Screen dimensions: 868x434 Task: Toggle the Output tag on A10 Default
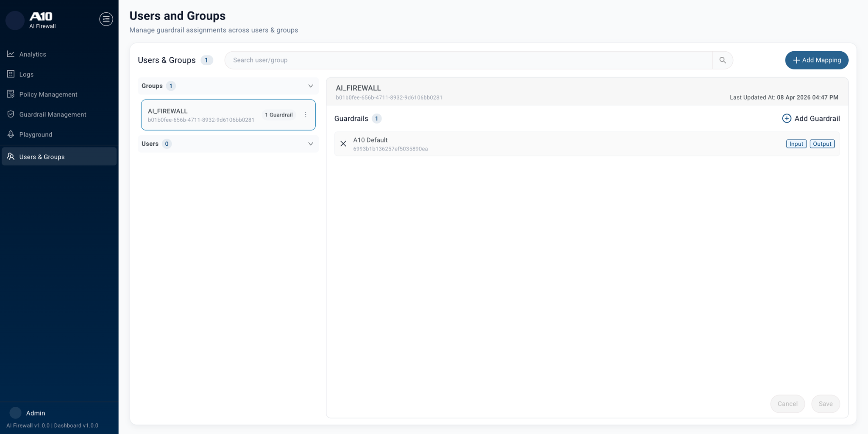point(822,144)
